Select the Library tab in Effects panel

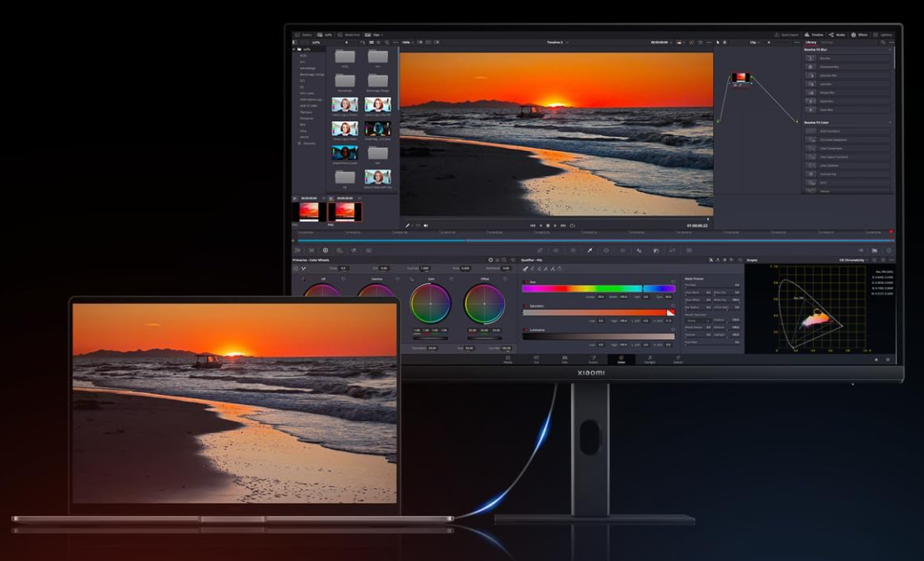(810, 43)
